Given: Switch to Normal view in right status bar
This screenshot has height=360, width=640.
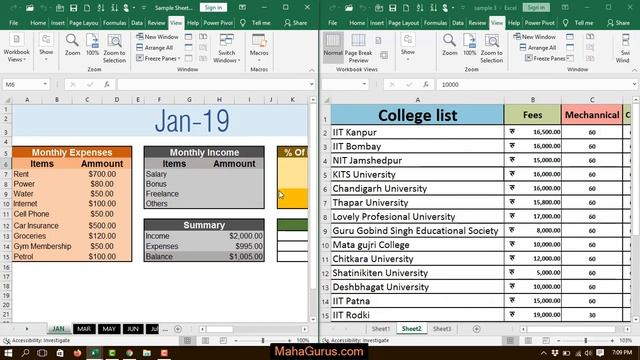Looking at the screenshot, I should pyautogui.click(x=510, y=340).
